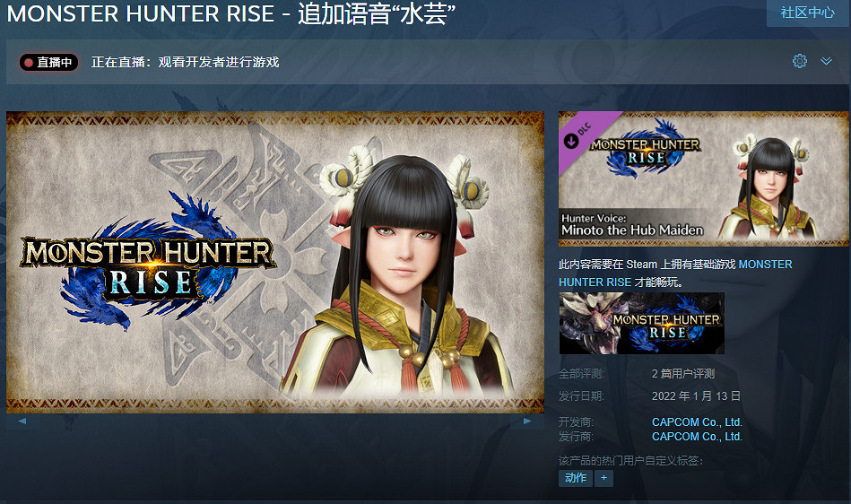The width and height of the screenshot is (851, 504).
Task: Open 社区中心 community hub
Action: [808, 13]
